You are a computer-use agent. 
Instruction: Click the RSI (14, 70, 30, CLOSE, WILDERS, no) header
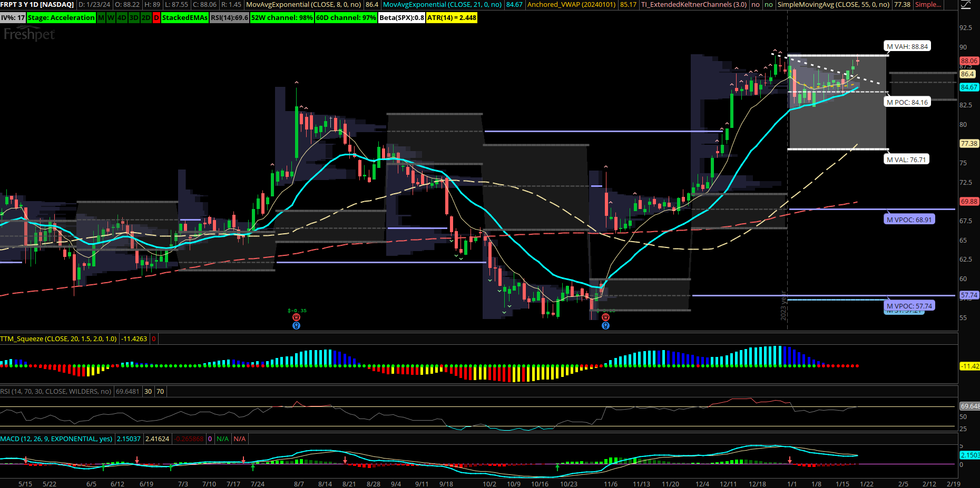pos(56,391)
